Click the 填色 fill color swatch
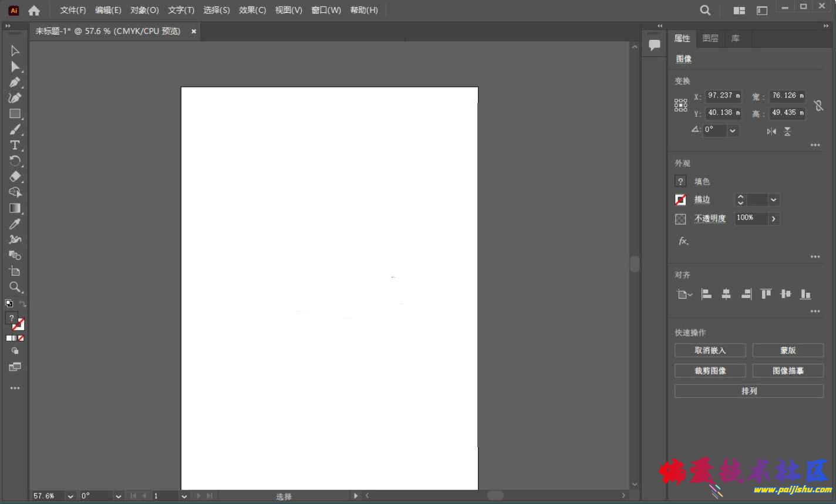 [680, 182]
